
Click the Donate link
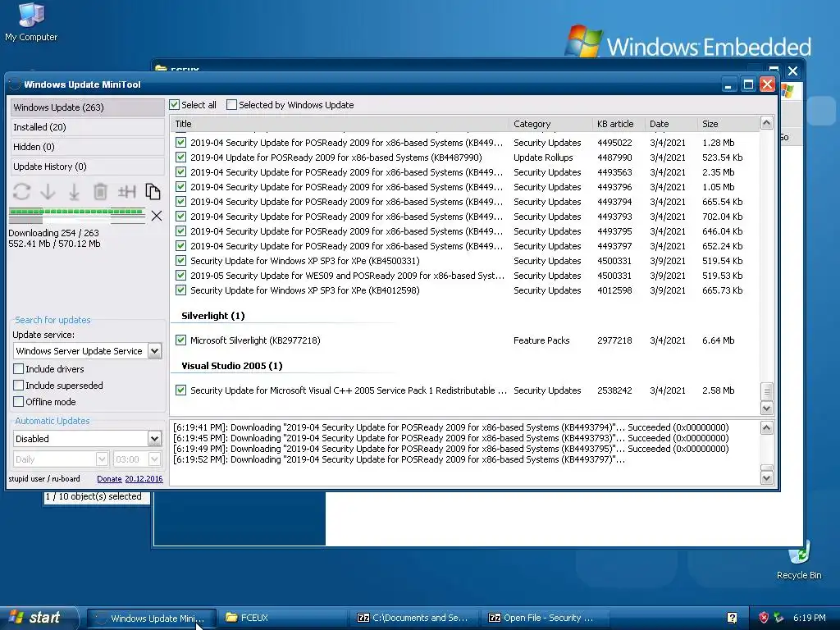pyautogui.click(x=109, y=479)
